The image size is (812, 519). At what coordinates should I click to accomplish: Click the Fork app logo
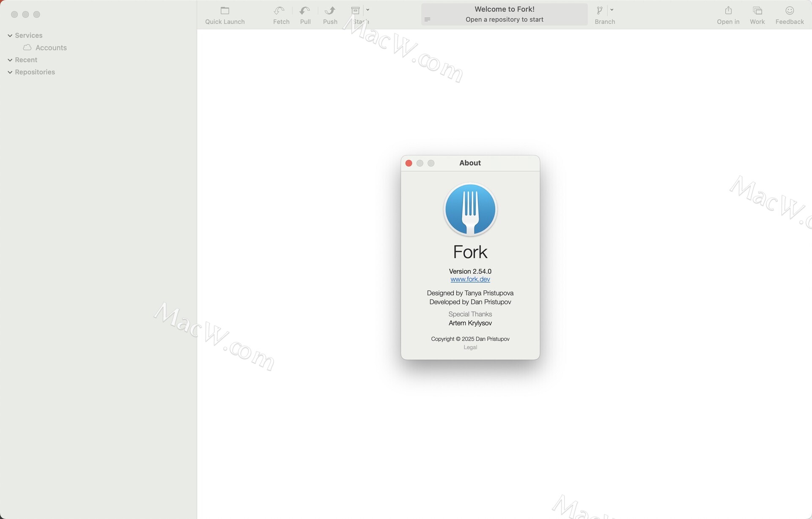click(x=470, y=210)
